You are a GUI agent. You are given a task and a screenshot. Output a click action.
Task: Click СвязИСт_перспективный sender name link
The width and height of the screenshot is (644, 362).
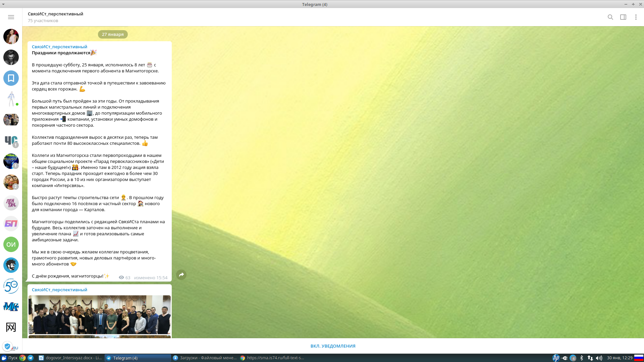pos(59,47)
